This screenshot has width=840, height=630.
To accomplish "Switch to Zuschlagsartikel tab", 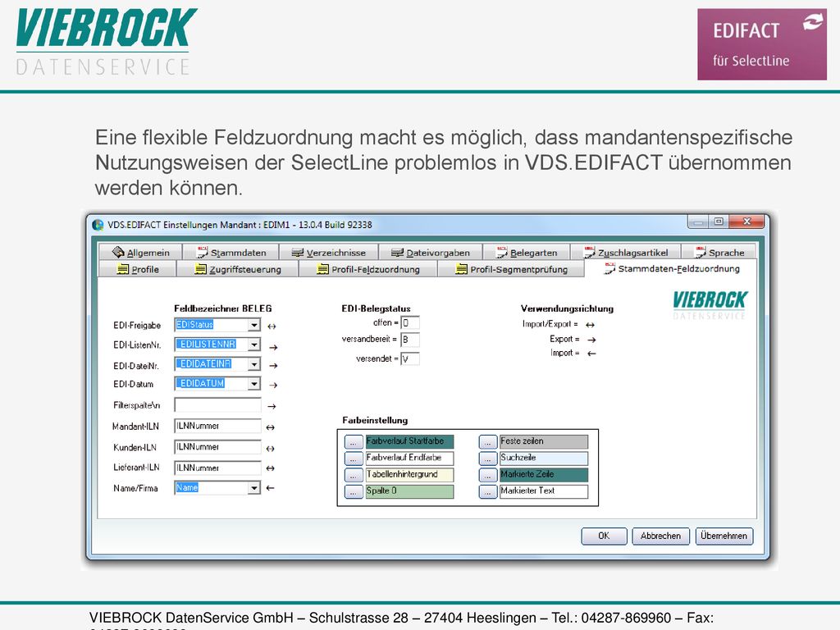I will pyautogui.click(x=626, y=253).
